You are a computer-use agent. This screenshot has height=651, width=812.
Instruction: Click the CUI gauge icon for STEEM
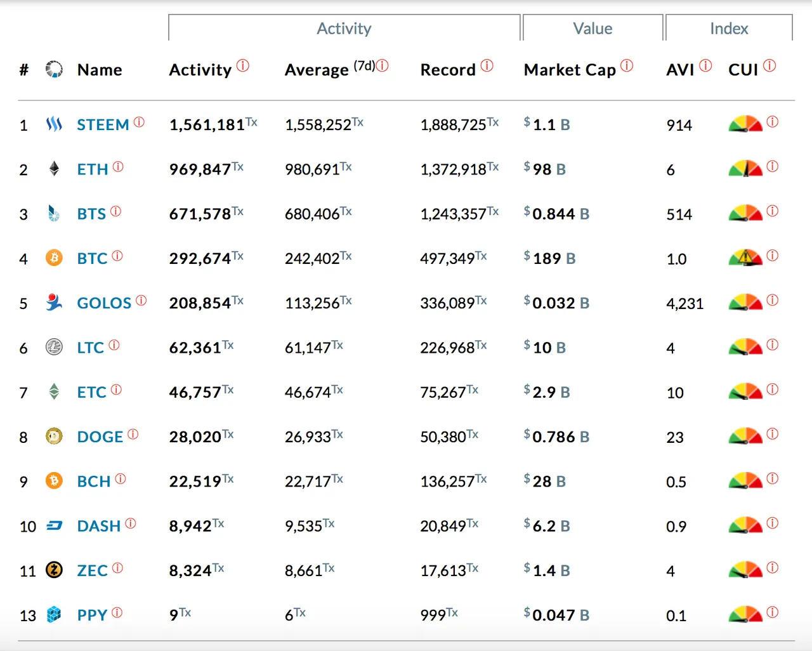tap(745, 124)
